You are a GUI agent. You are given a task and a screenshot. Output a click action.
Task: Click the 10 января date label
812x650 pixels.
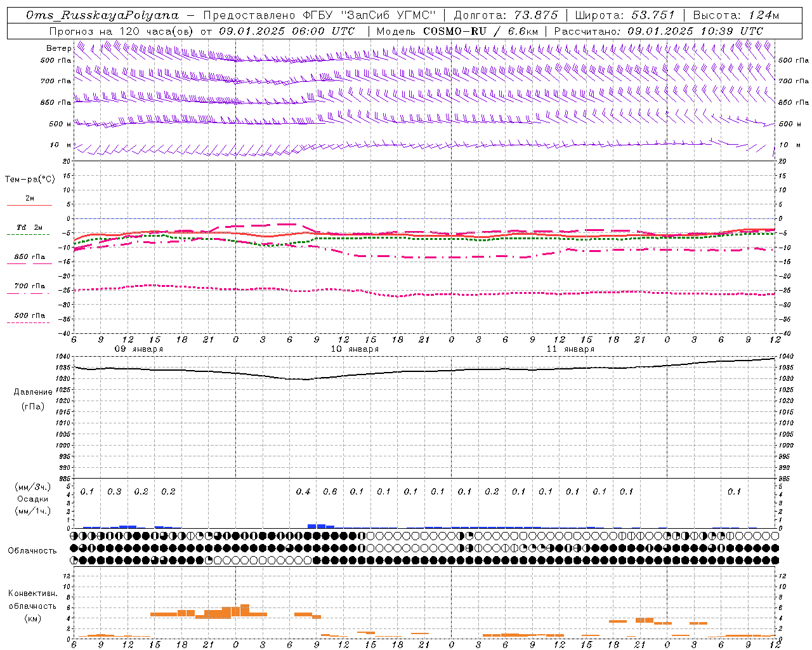pyautogui.click(x=355, y=349)
